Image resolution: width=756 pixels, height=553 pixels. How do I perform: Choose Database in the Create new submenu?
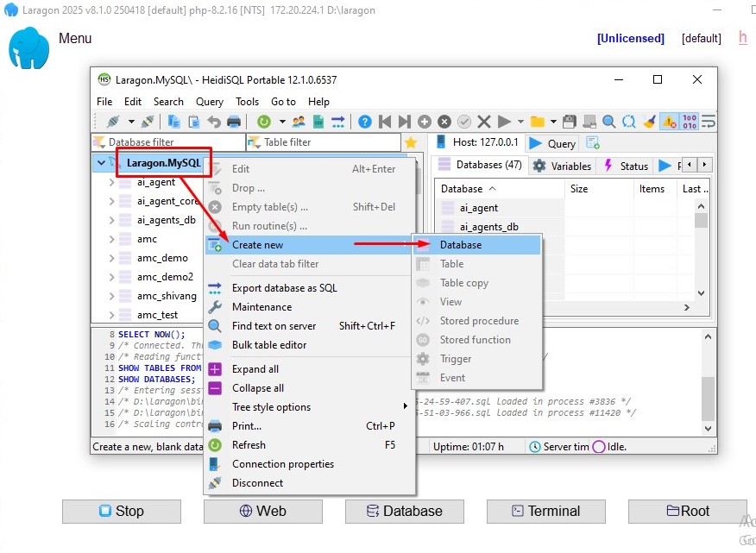(461, 245)
